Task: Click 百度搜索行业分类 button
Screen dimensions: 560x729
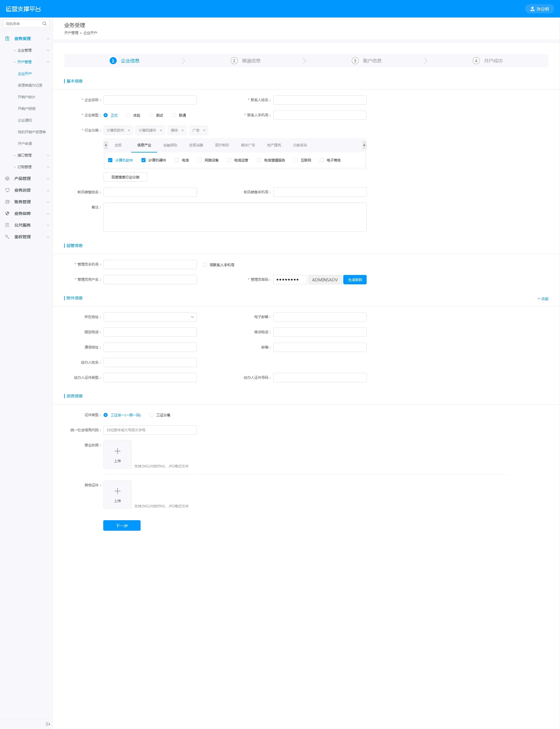Action: [x=125, y=177]
